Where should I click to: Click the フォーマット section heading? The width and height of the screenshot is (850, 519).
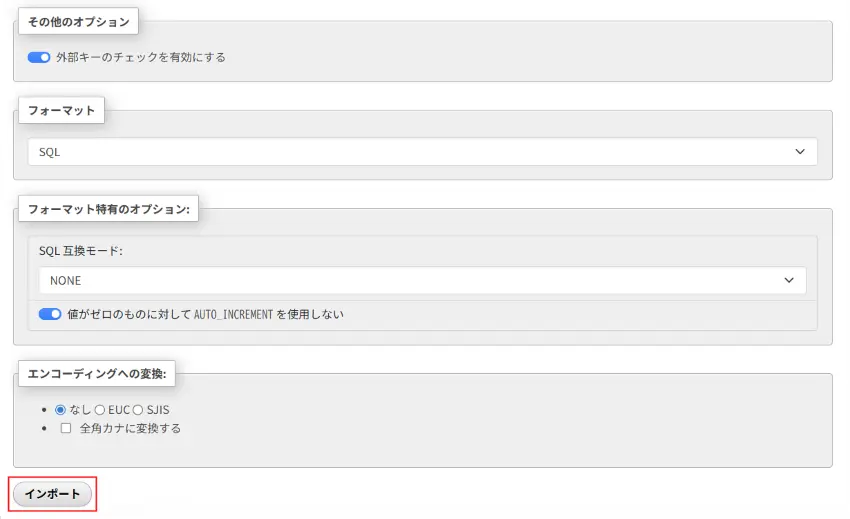coord(61,111)
